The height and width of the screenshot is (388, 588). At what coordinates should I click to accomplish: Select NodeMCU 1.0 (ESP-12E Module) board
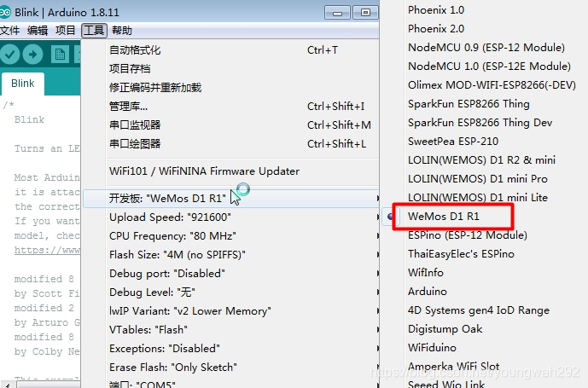point(489,67)
